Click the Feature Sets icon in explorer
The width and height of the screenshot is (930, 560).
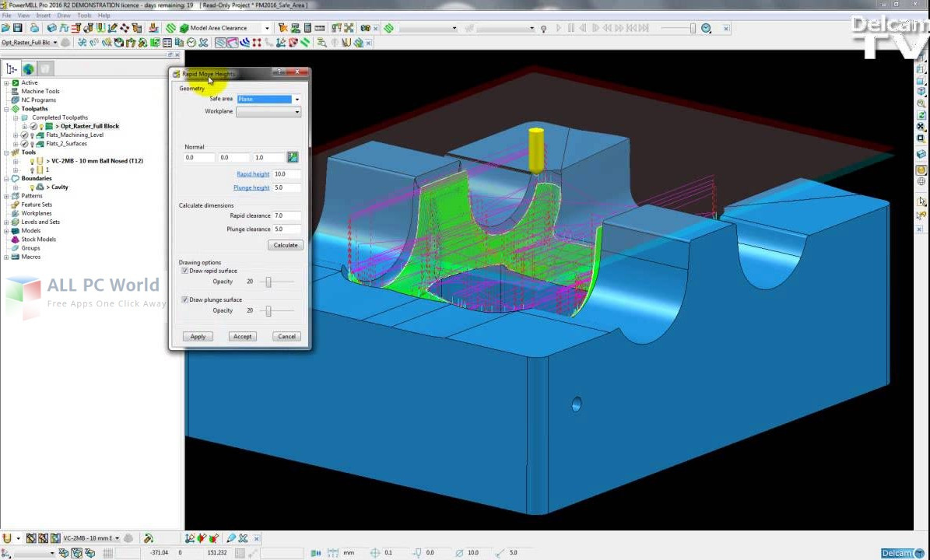pyautogui.click(x=15, y=205)
